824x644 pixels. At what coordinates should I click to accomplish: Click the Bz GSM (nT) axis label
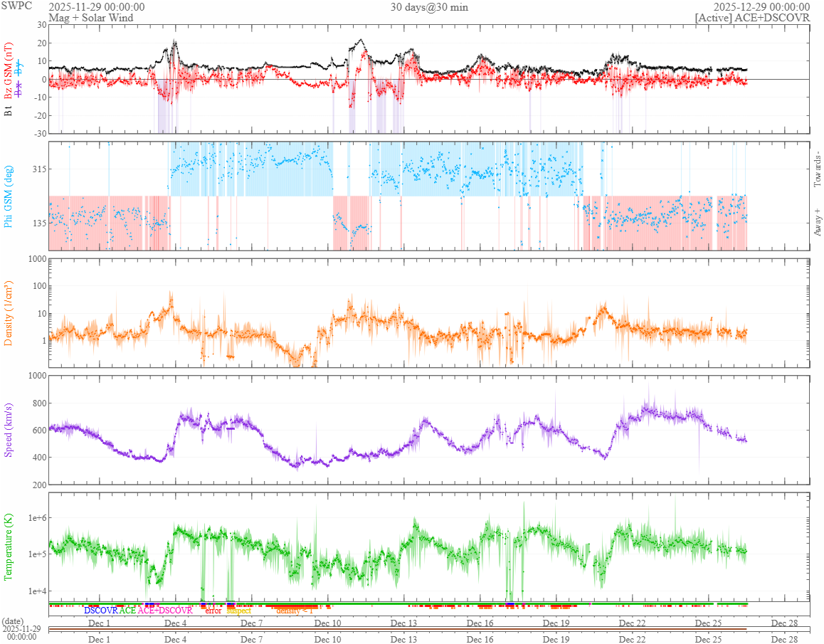point(8,71)
